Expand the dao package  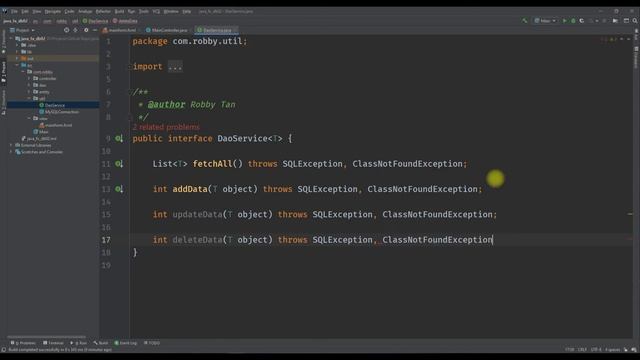point(29,85)
